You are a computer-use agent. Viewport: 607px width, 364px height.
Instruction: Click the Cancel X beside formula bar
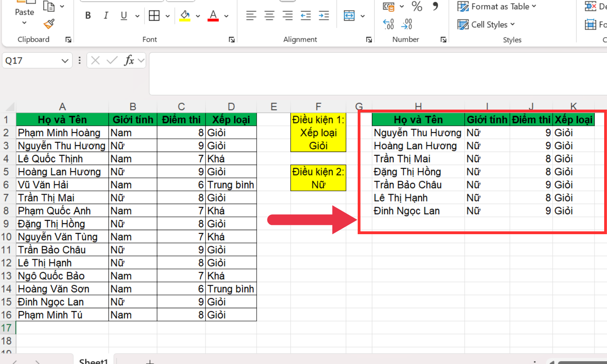click(x=96, y=61)
